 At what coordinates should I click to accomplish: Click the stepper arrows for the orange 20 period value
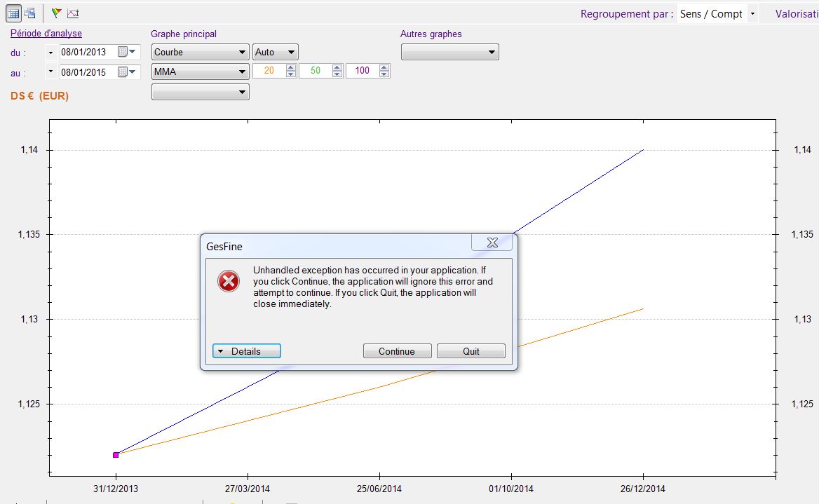pos(290,71)
